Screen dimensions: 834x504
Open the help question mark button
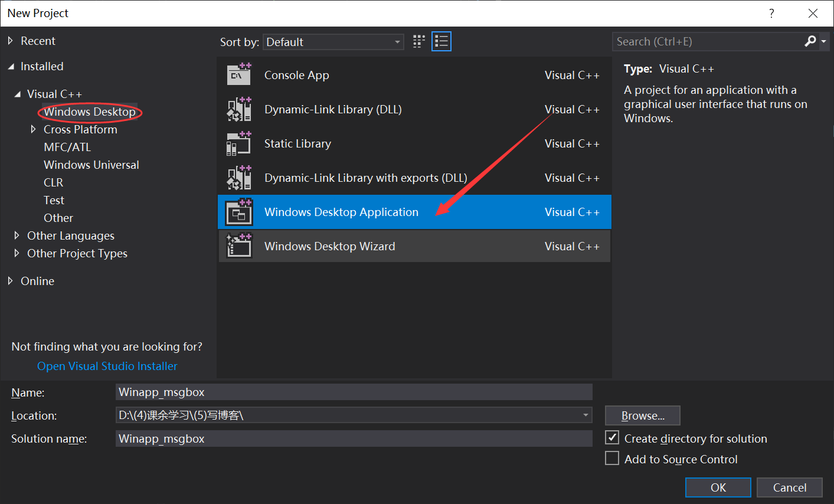(771, 13)
